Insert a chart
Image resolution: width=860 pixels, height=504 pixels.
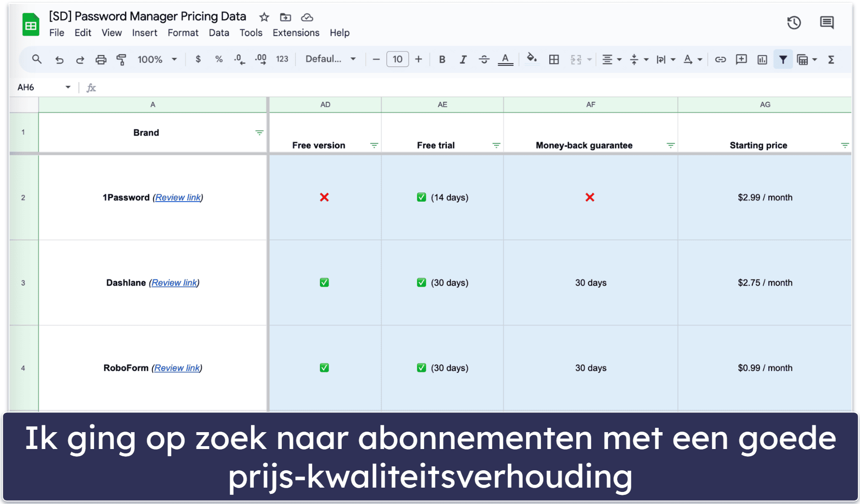pyautogui.click(x=762, y=60)
